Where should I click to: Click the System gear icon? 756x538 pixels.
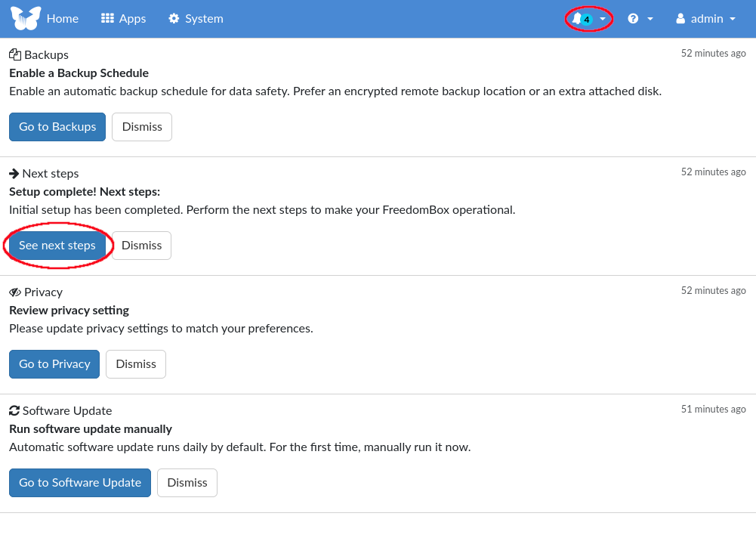[x=174, y=18]
